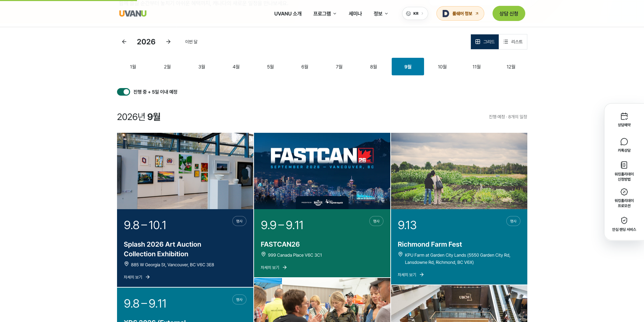Click the 999 Canada Place V6C 3C1 address
The image size is (644, 322).
[x=295, y=255]
